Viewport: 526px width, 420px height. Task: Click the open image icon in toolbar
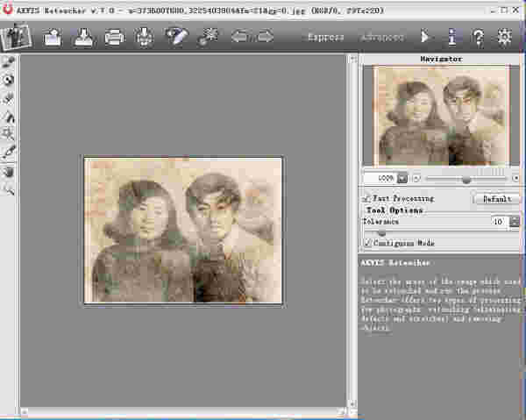52,38
